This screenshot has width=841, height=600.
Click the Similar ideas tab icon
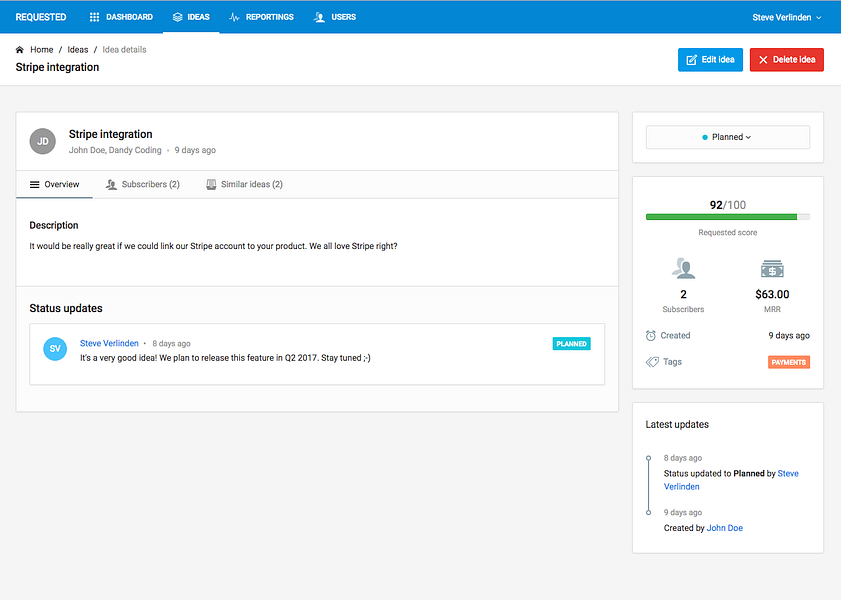click(211, 184)
